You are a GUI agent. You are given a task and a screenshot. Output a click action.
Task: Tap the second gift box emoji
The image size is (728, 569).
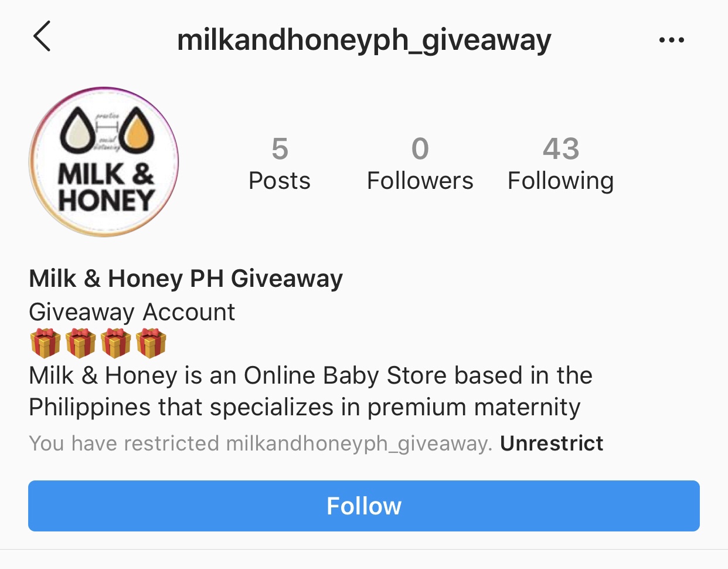click(80, 343)
